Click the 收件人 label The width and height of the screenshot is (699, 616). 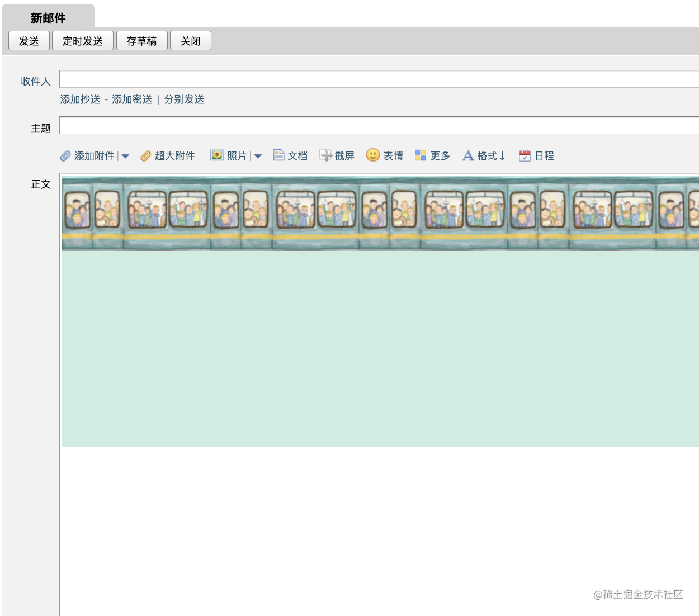[36, 82]
